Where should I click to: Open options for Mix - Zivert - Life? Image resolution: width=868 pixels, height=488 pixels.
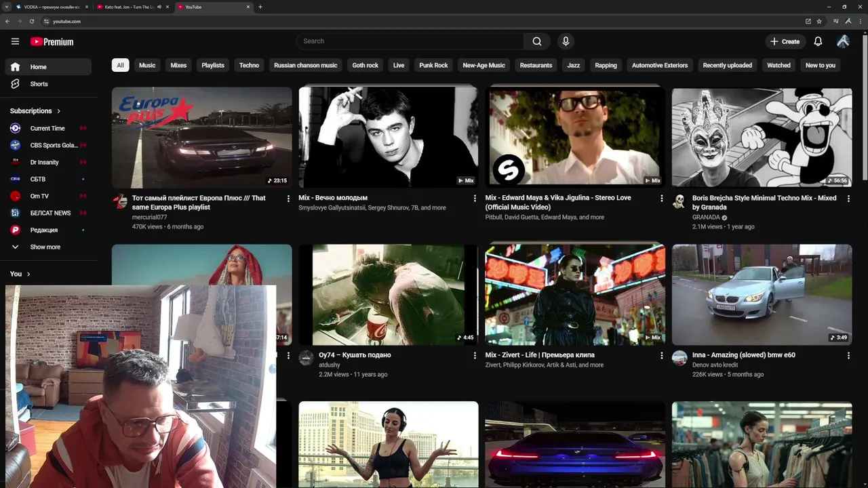pyautogui.click(x=662, y=355)
